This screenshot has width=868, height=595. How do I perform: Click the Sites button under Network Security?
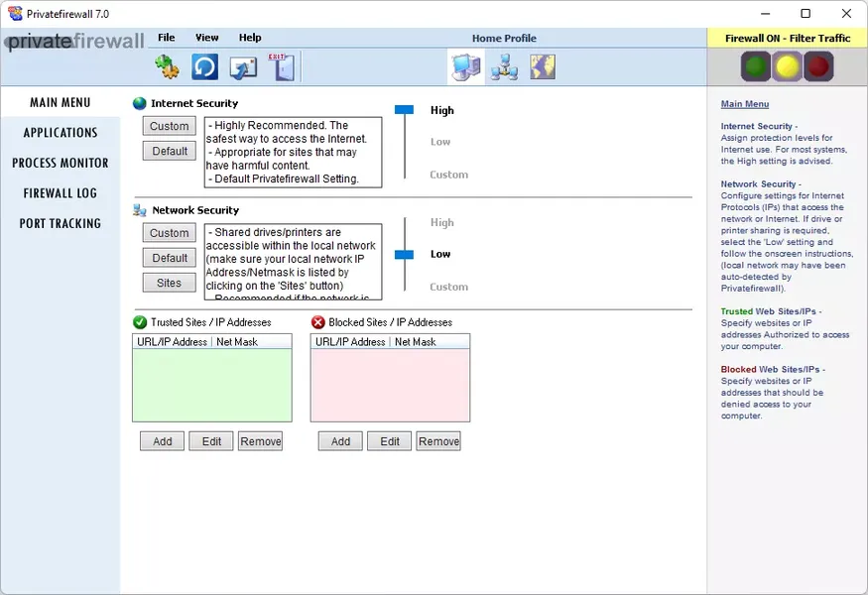click(170, 283)
